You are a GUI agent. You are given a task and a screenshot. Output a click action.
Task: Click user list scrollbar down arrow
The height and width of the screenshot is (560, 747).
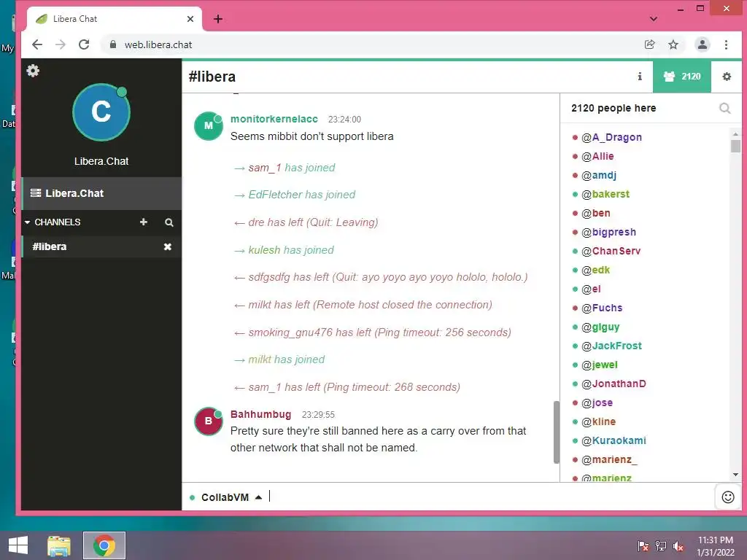pos(735,475)
